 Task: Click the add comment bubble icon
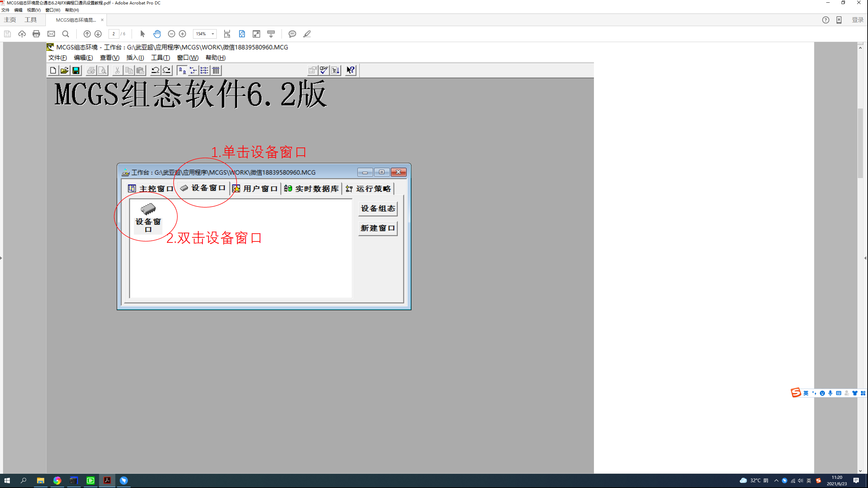click(x=292, y=34)
